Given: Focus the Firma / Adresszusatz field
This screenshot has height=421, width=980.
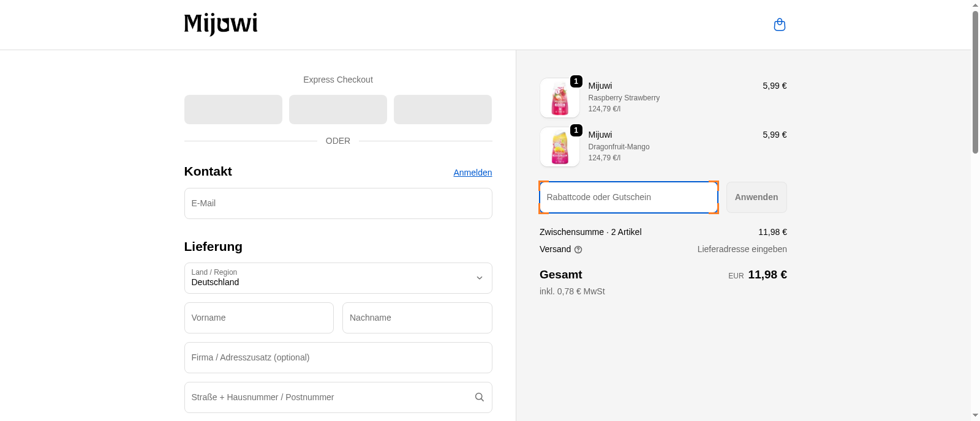Looking at the screenshot, I should (x=338, y=357).
